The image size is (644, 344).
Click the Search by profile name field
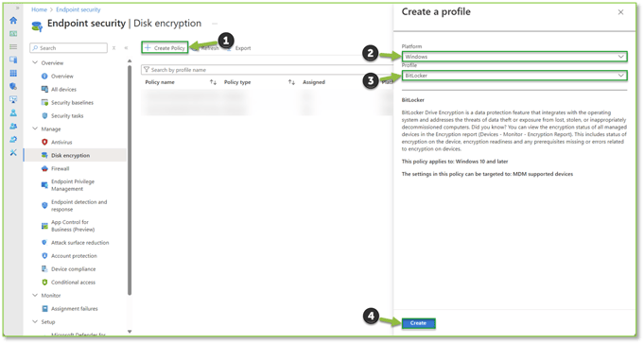[267, 70]
